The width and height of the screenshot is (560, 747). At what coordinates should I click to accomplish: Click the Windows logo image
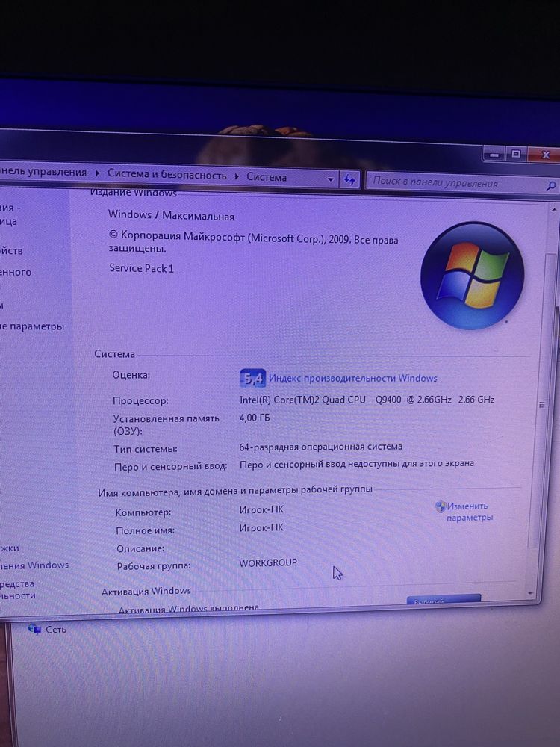[x=472, y=276]
